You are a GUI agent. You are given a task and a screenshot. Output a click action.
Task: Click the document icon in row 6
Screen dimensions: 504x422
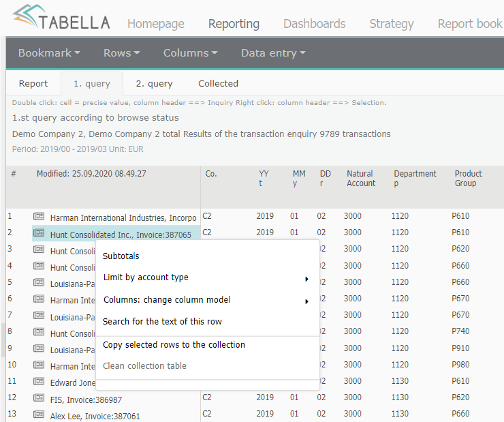39,299
